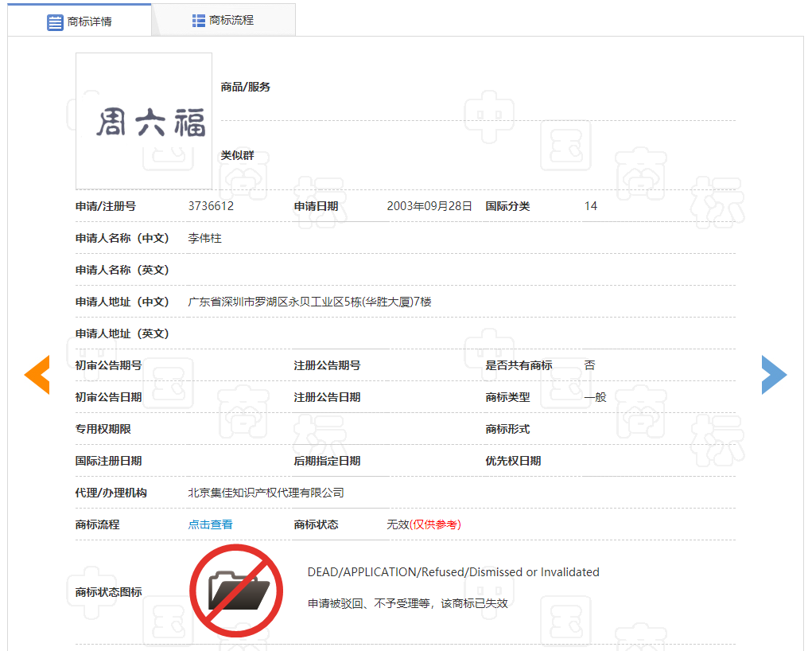Click the grid icon on 商标流程 tab
812x651 pixels.
tap(199, 21)
